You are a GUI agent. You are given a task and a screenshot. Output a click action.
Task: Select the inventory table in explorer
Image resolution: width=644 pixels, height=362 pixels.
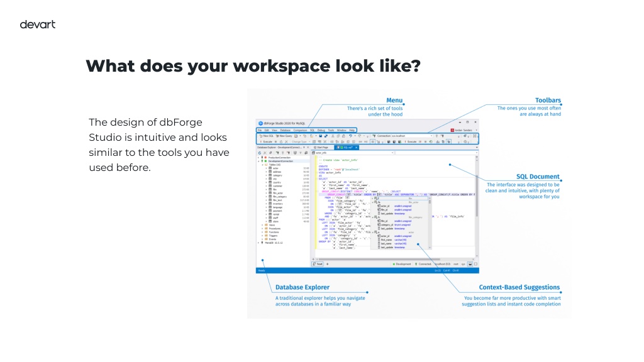(277, 204)
